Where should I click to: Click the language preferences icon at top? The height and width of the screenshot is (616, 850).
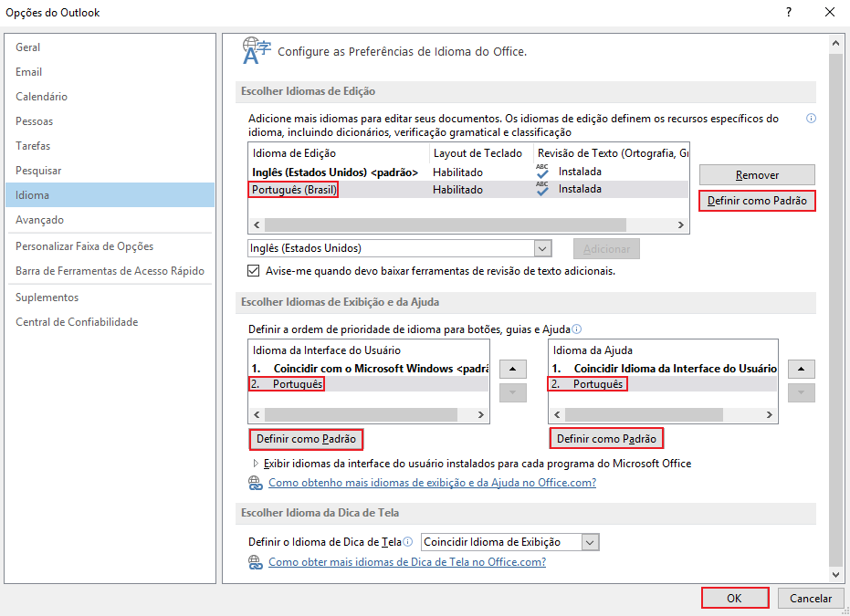coord(257,50)
